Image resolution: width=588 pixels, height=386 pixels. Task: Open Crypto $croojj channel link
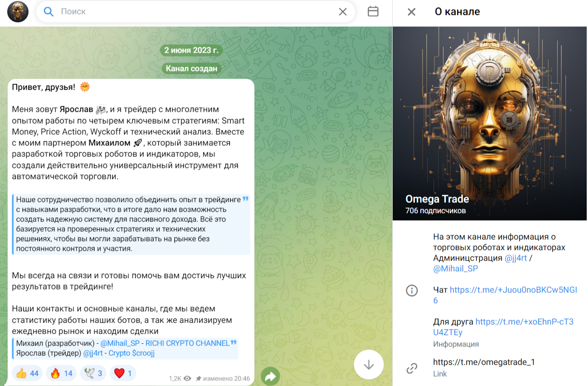[x=131, y=353]
